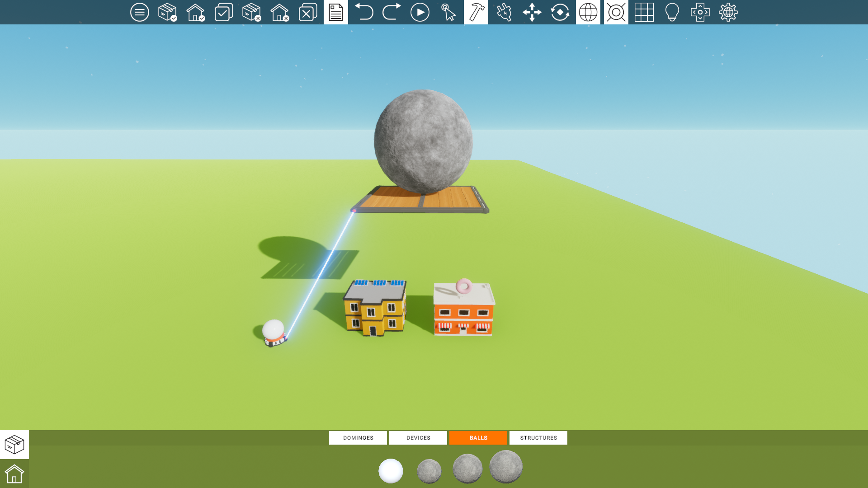Open the house panel at bottom left

click(14, 474)
